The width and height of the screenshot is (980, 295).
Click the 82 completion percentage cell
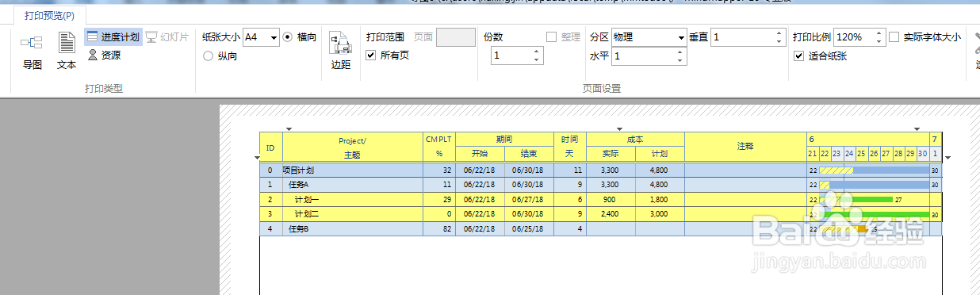point(438,228)
